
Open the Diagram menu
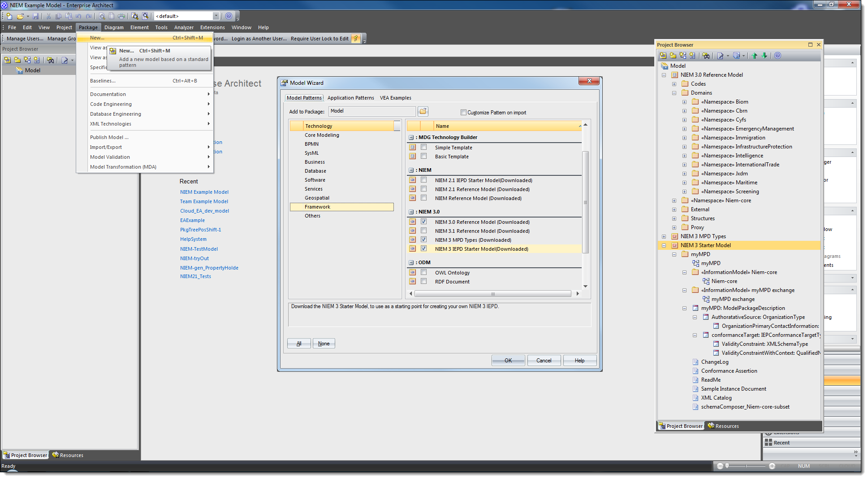click(x=114, y=27)
